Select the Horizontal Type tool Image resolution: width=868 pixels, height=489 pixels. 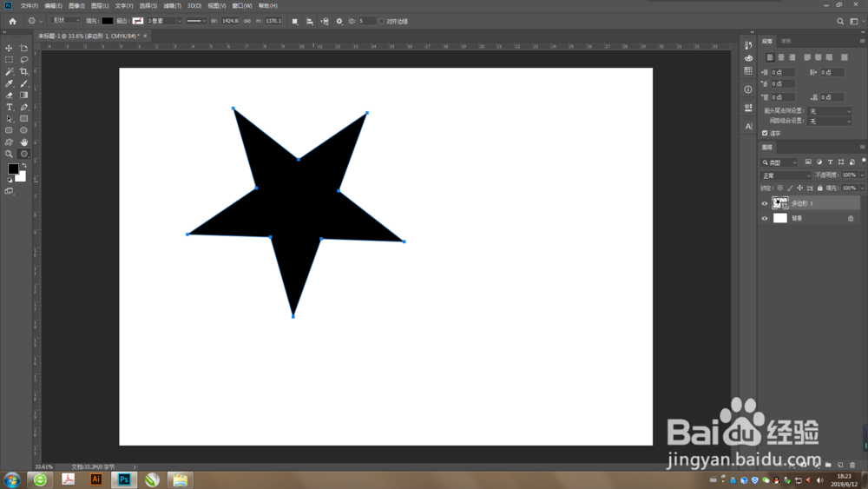pyautogui.click(x=9, y=107)
